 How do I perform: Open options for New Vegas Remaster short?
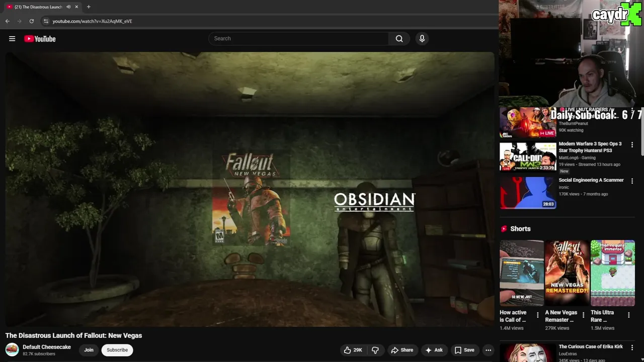coord(583,315)
